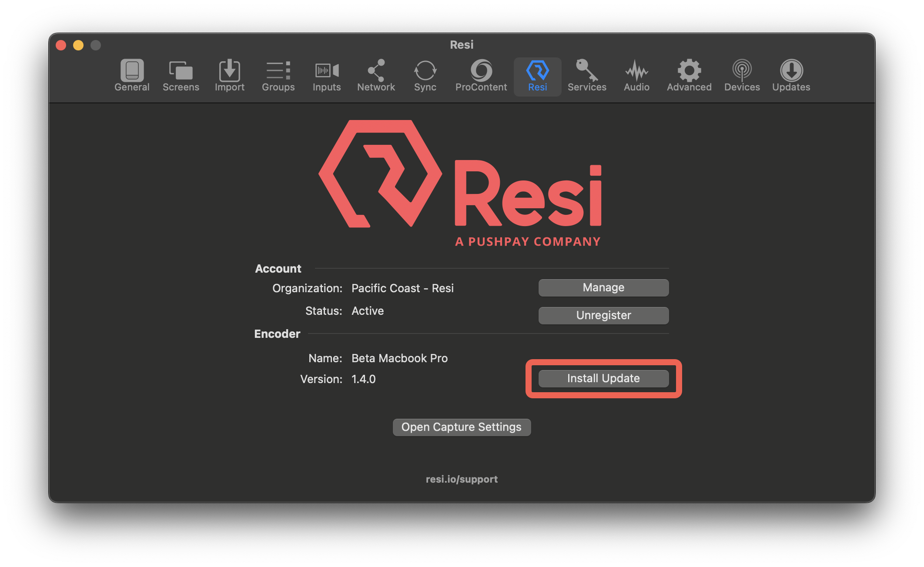Visit the resi.io/support link

tap(462, 479)
